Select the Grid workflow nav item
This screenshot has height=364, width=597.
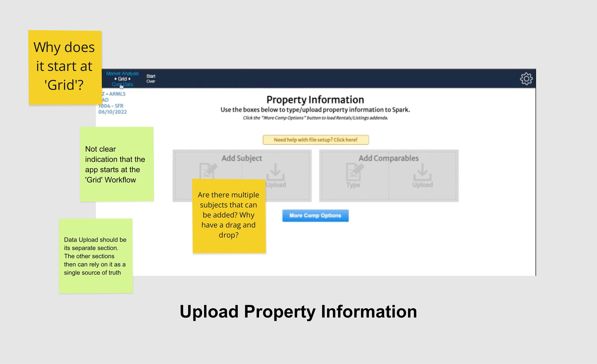tap(122, 79)
